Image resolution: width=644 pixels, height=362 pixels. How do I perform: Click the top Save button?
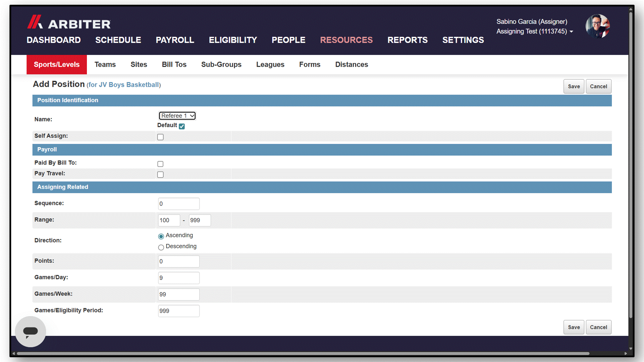(x=574, y=86)
